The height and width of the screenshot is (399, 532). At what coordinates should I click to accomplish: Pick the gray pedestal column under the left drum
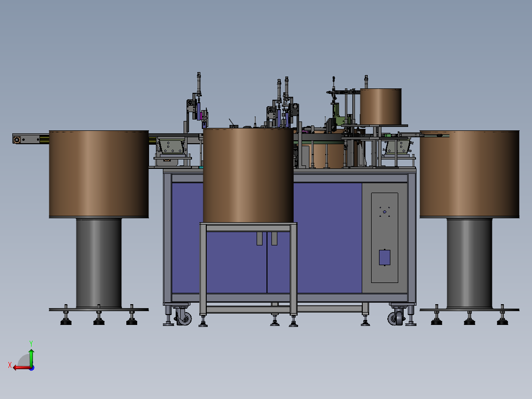pos(99,263)
